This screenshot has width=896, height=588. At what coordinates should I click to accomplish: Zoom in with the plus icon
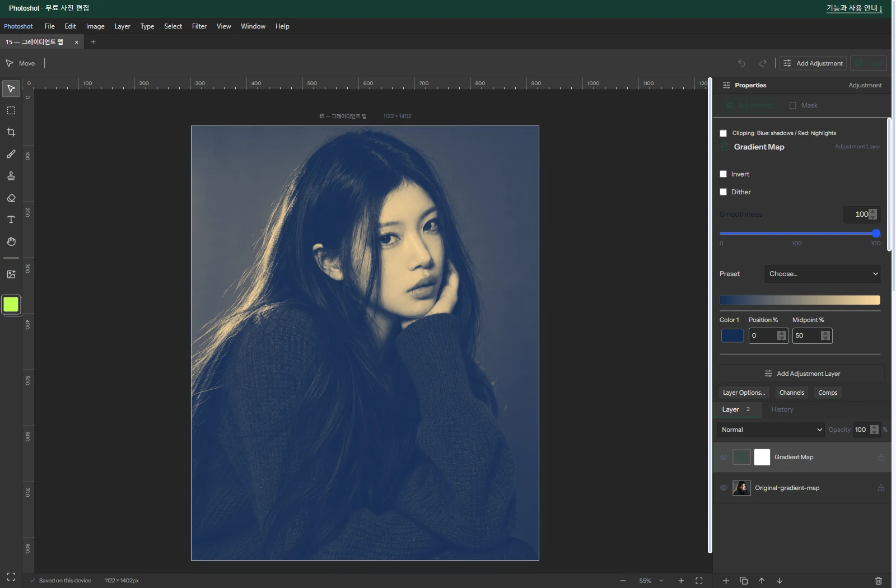pos(681,581)
